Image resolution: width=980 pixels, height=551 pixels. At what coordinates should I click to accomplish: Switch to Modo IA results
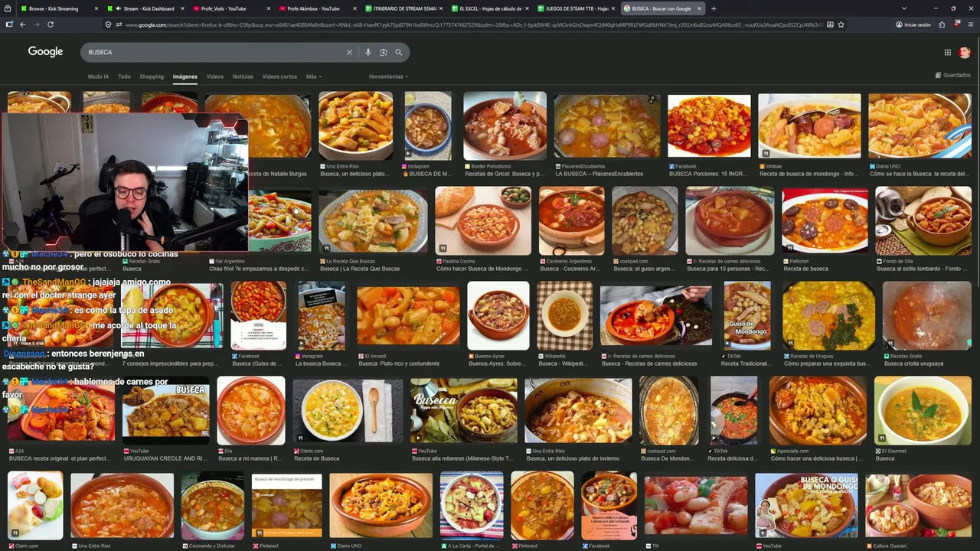pyautogui.click(x=98, y=77)
